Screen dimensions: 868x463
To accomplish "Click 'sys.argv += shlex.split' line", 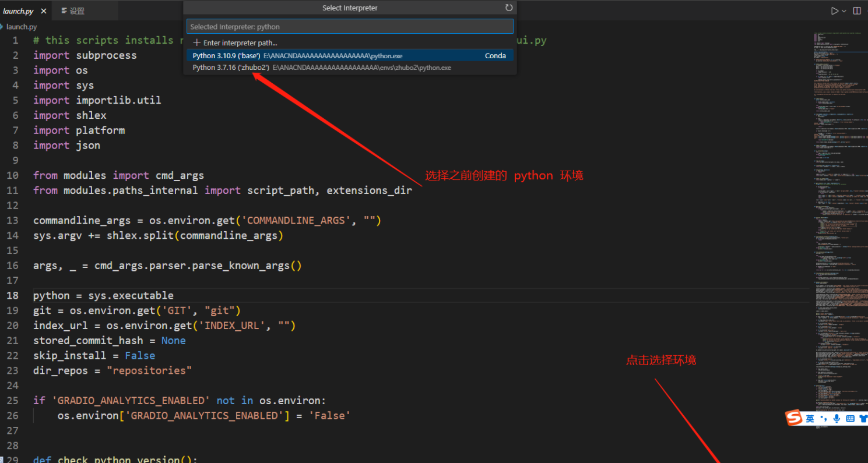I will coord(159,235).
